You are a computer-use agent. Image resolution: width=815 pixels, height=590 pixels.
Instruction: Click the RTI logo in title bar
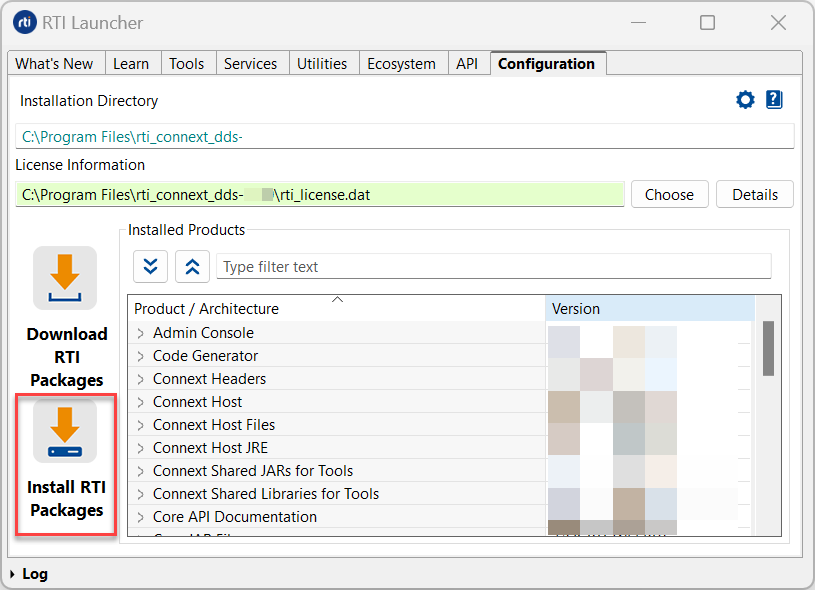click(25, 22)
